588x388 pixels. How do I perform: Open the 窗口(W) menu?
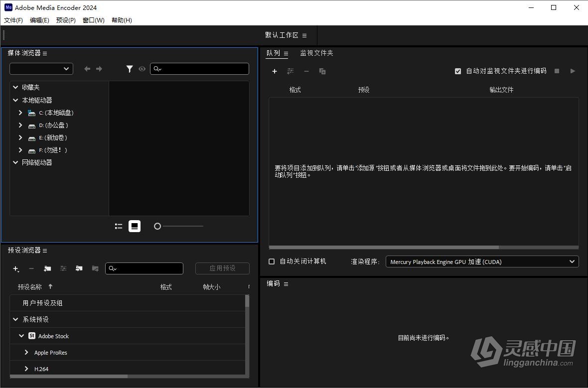click(93, 20)
